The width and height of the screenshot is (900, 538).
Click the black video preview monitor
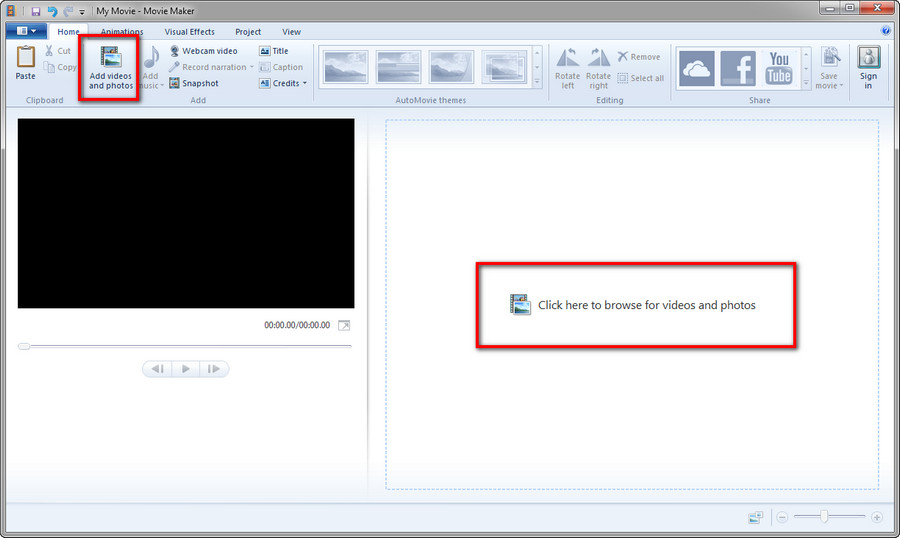click(186, 213)
